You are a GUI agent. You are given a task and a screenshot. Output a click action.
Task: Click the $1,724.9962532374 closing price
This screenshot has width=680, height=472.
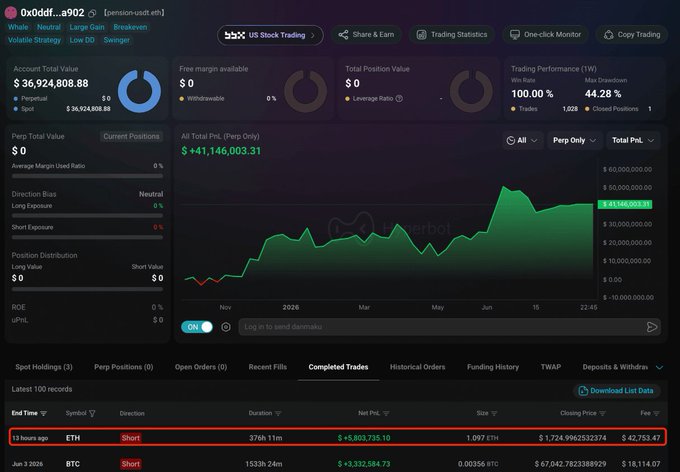click(572, 438)
